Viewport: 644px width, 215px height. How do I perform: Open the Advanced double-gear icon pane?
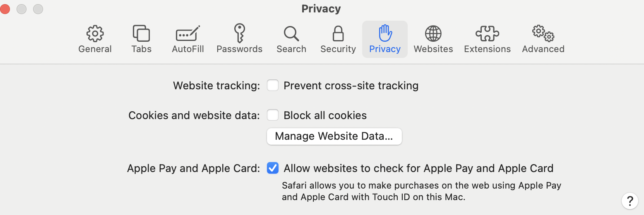click(543, 33)
